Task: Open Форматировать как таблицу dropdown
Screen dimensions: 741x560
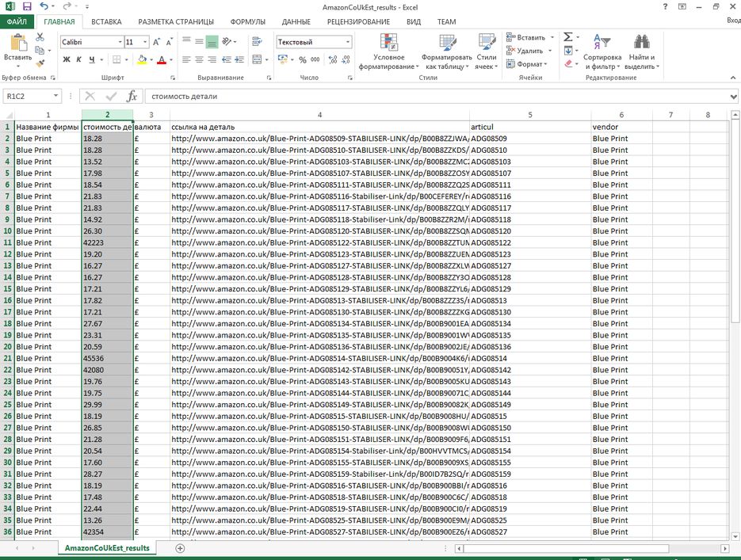Action: tap(447, 52)
